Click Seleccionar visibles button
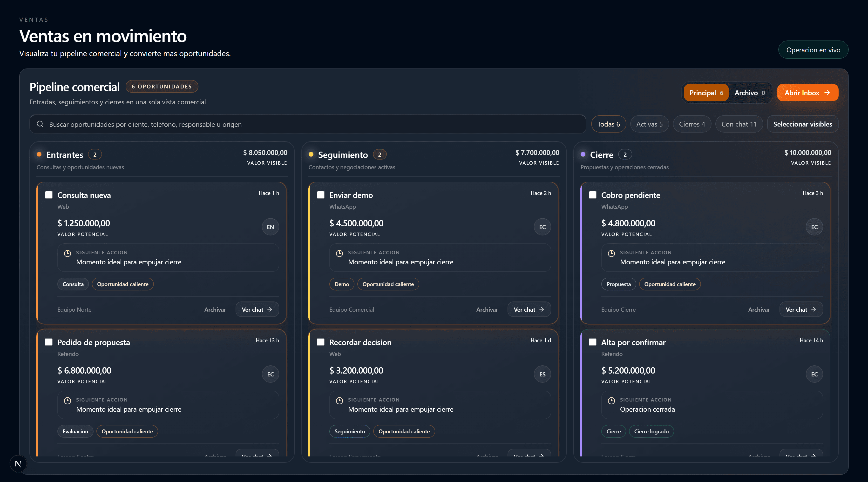 pyautogui.click(x=803, y=124)
